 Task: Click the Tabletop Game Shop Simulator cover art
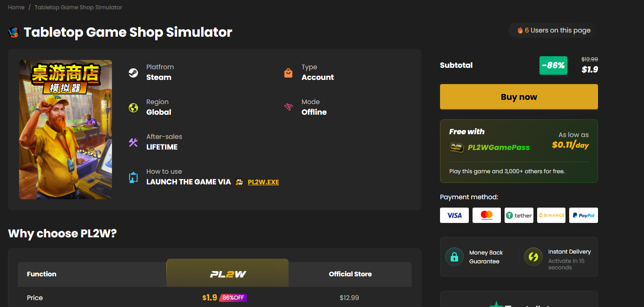(x=65, y=129)
